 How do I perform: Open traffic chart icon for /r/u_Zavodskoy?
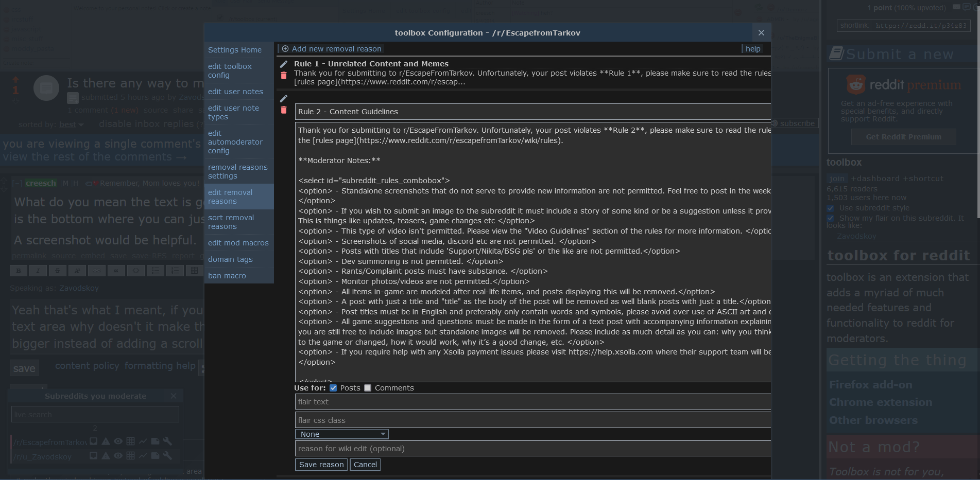[143, 456]
